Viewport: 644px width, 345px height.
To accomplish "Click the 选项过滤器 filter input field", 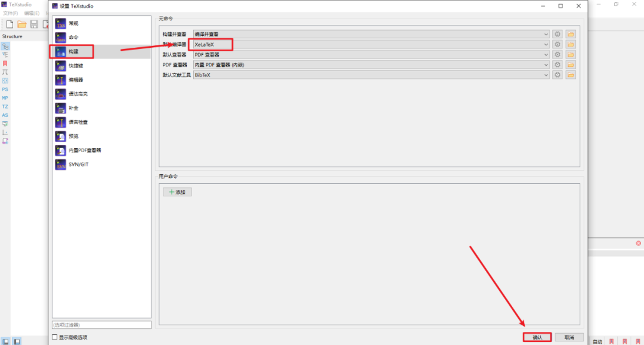I will tap(101, 325).
